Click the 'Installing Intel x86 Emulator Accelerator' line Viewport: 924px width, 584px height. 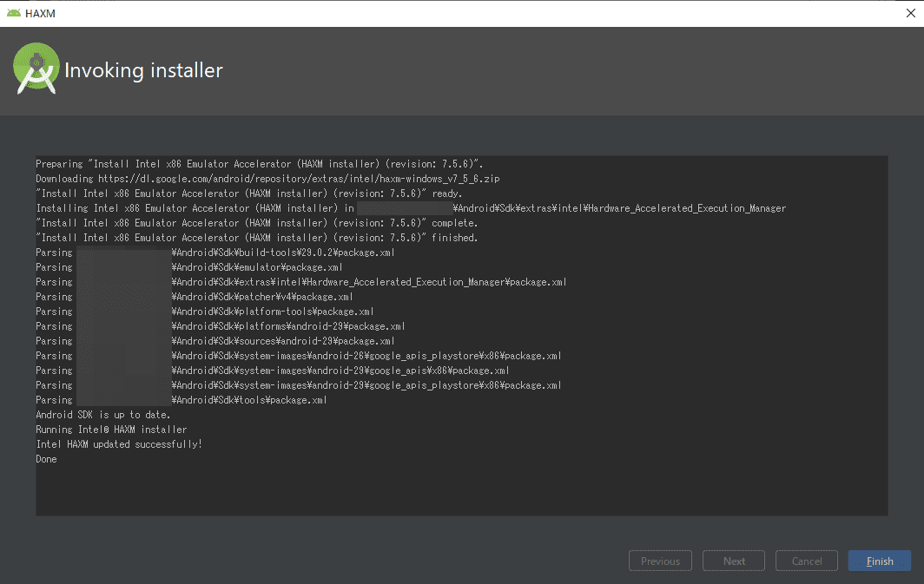411,208
